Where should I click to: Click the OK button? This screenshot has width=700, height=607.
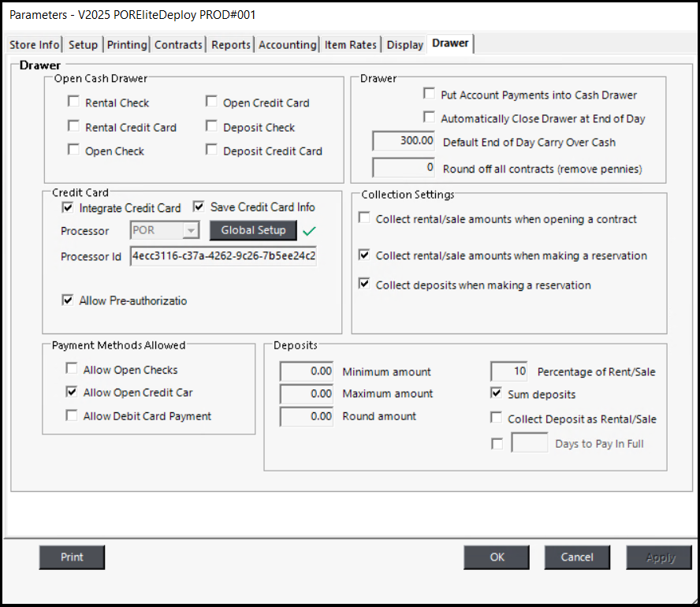[497, 557]
